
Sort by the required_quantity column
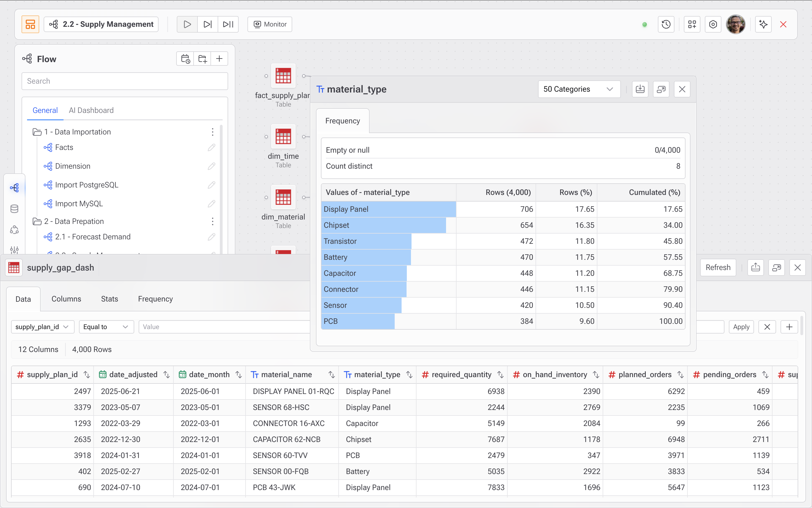click(500, 375)
